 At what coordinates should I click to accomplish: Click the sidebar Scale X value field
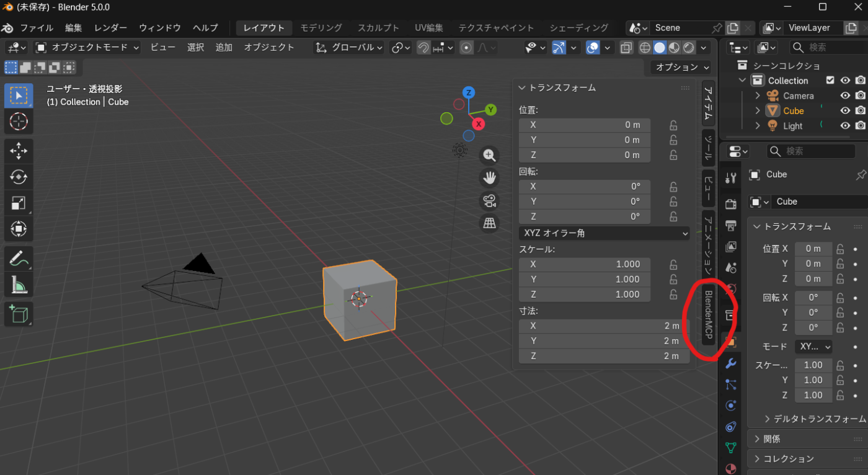585,264
